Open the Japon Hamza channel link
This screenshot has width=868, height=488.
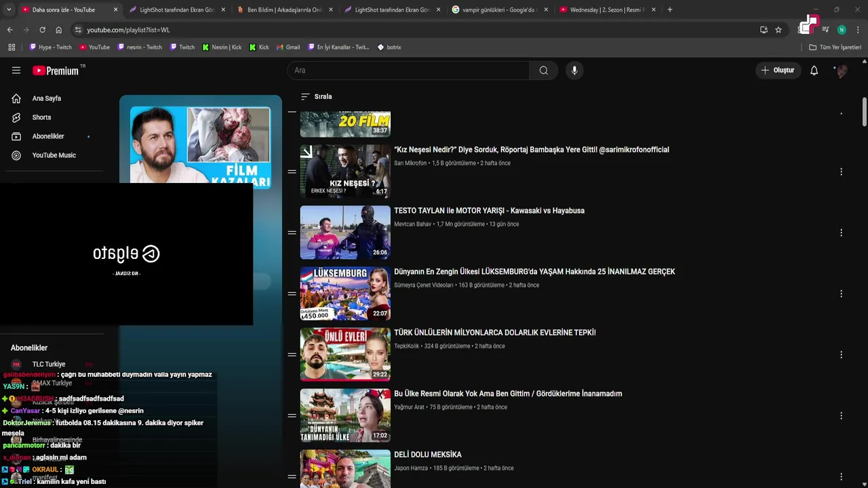pos(411,468)
